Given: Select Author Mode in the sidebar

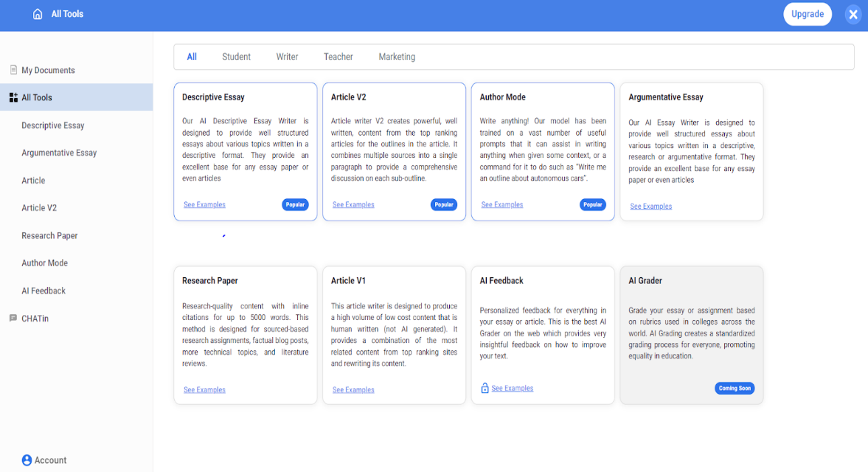Looking at the screenshot, I should [44, 263].
